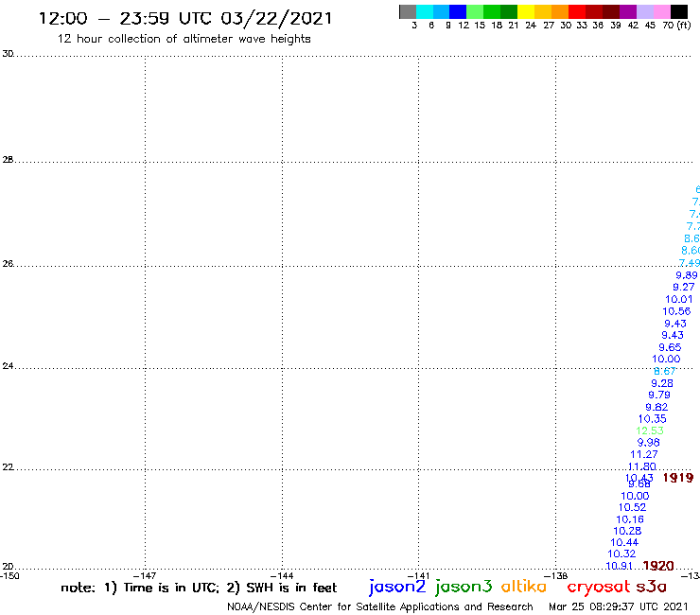Click the wave height value 10.52
700x615 pixels.
[x=632, y=507]
